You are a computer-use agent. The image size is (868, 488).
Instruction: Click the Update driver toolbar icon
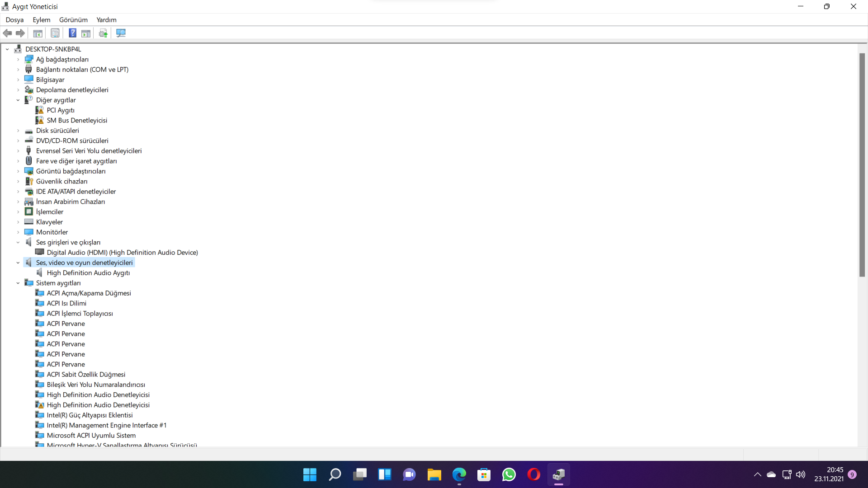(x=103, y=33)
